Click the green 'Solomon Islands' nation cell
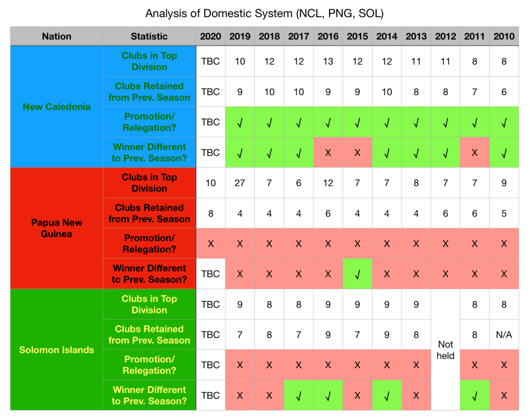The image size is (530, 420). 56,350
